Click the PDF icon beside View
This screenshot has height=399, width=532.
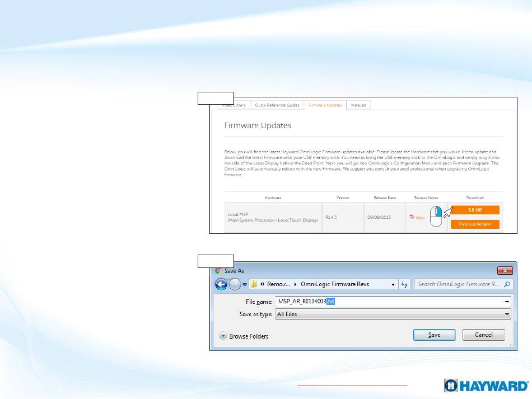412,217
